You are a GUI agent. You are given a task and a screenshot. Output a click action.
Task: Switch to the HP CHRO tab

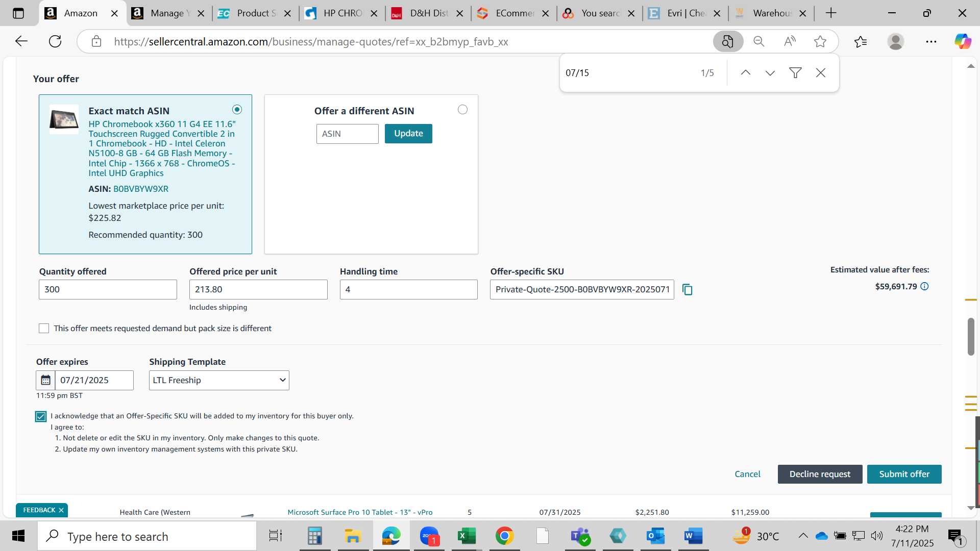340,13
